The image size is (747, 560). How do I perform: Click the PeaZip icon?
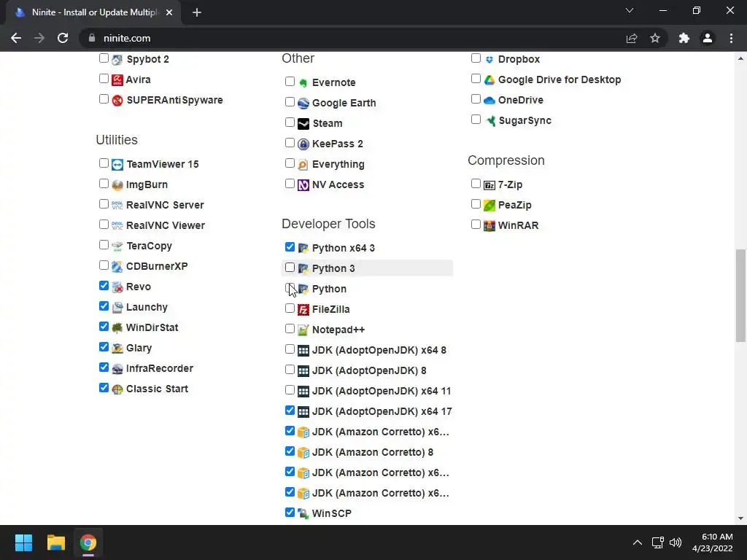(489, 205)
